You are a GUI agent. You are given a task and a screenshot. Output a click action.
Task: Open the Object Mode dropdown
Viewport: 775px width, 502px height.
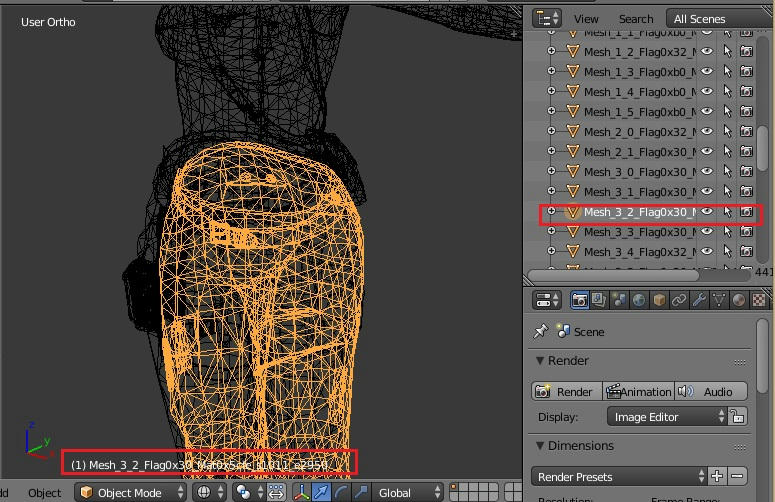tap(132, 492)
